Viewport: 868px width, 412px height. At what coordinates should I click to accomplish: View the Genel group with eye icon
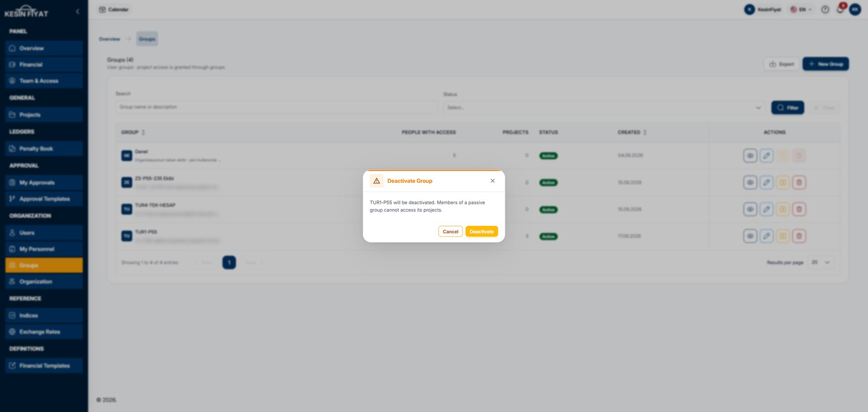pos(750,156)
